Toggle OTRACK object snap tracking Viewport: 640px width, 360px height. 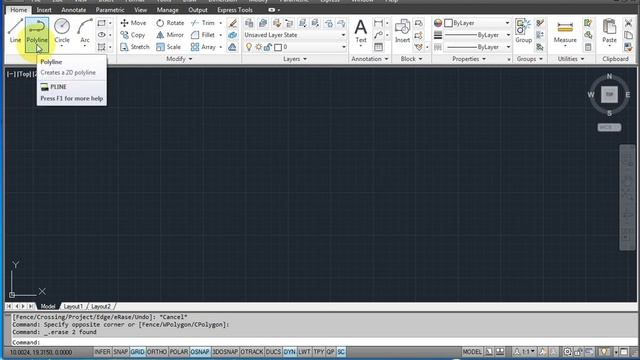pos(252,352)
